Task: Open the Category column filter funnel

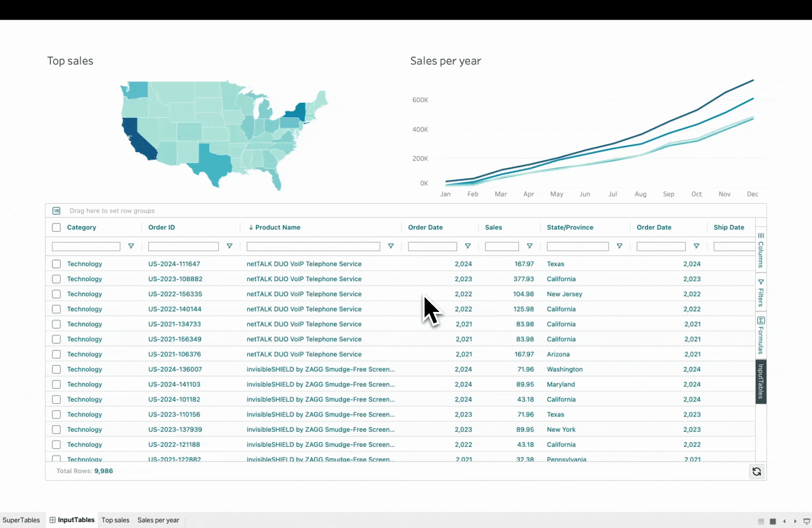Action: 131,246
